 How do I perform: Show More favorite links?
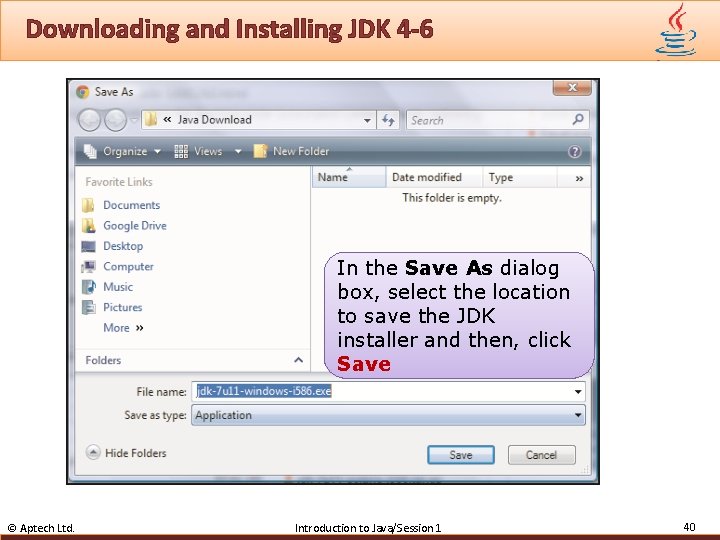tap(123, 328)
